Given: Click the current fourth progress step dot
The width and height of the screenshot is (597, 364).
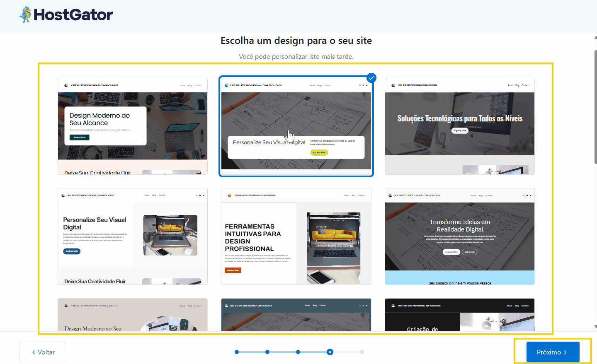Looking at the screenshot, I should coord(330,352).
